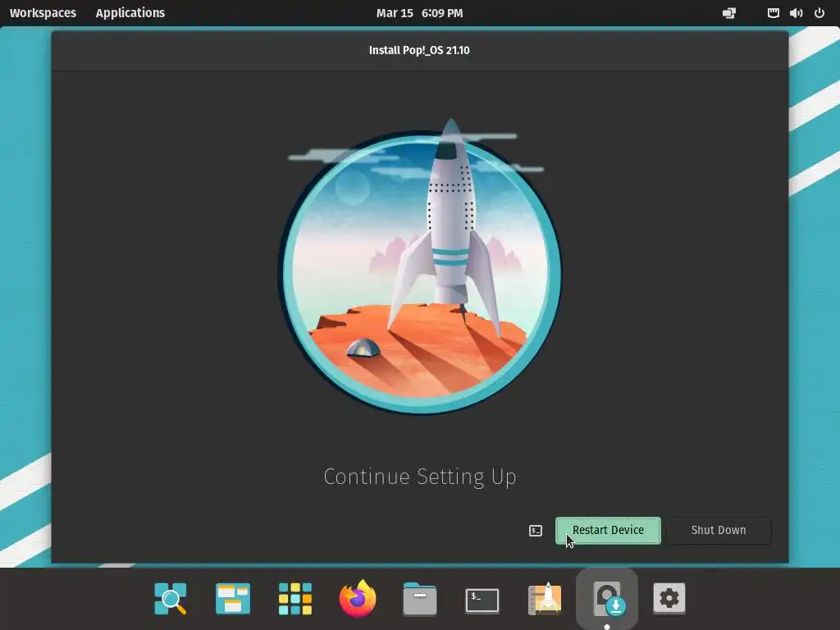Open the Workspaces overview
This screenshot has width=840, height=630.
[43, 13]
